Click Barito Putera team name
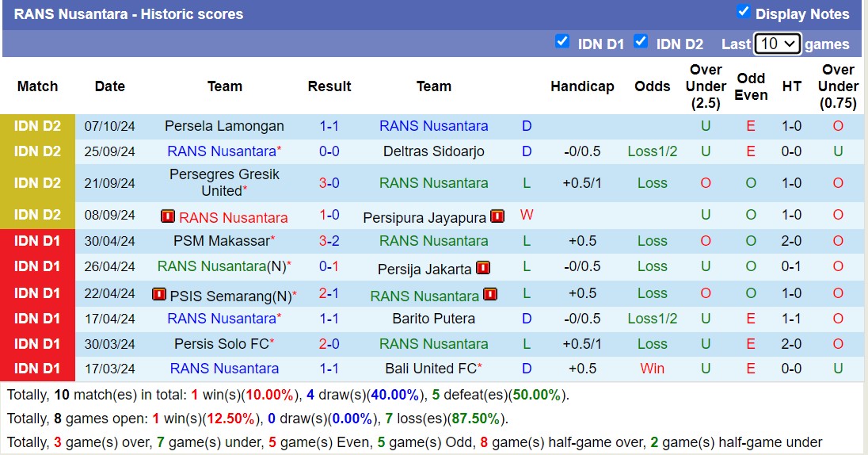868x455 pixels. [x=433, y=319]
